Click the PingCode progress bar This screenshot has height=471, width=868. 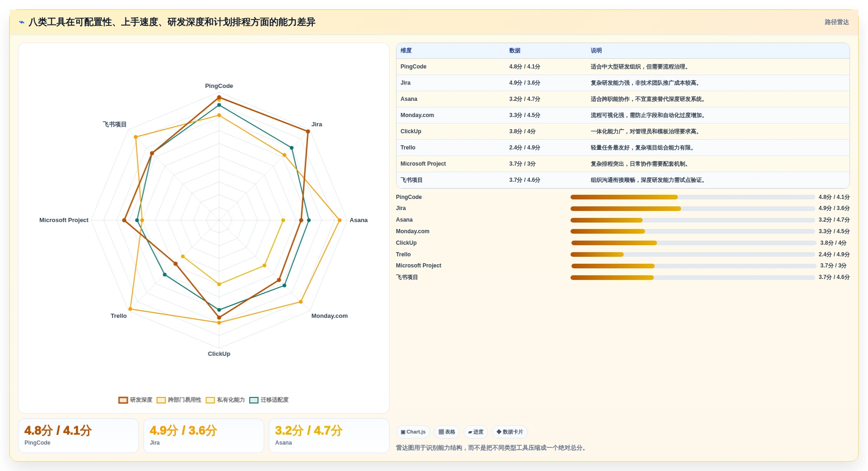(x=693, y=198)
